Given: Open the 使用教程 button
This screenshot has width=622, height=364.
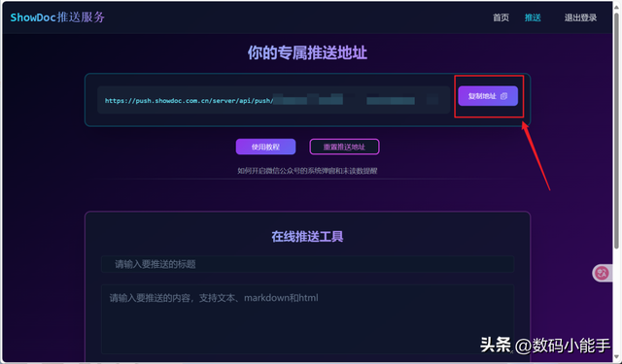Looking at the screenshot, I should click(x=265, y=147).
